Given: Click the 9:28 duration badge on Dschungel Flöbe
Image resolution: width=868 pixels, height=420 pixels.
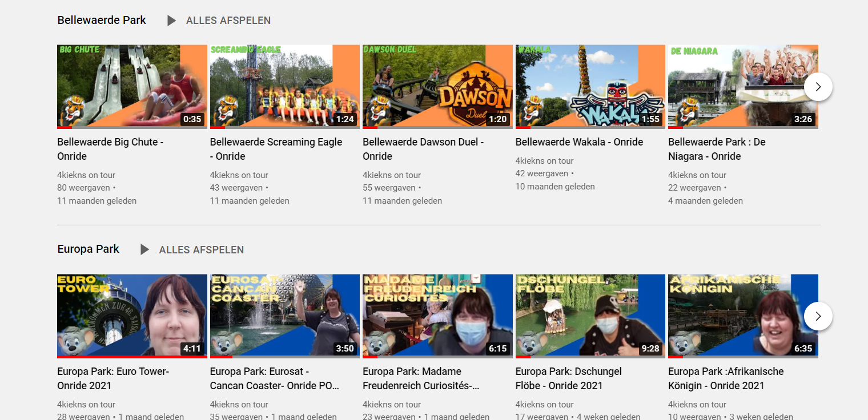Looking at the screenshot, I should (x=650, y=349).
